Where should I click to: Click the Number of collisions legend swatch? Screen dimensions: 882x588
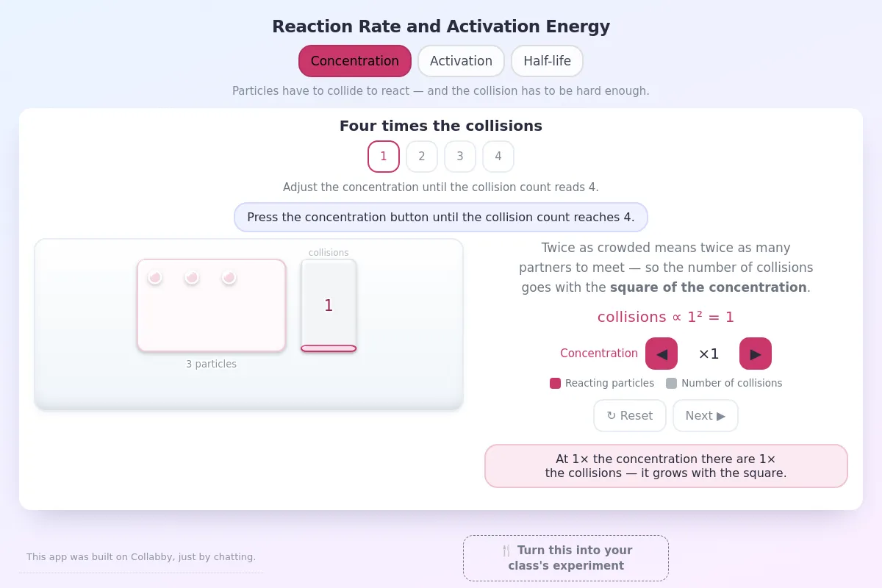pos(671,383)
